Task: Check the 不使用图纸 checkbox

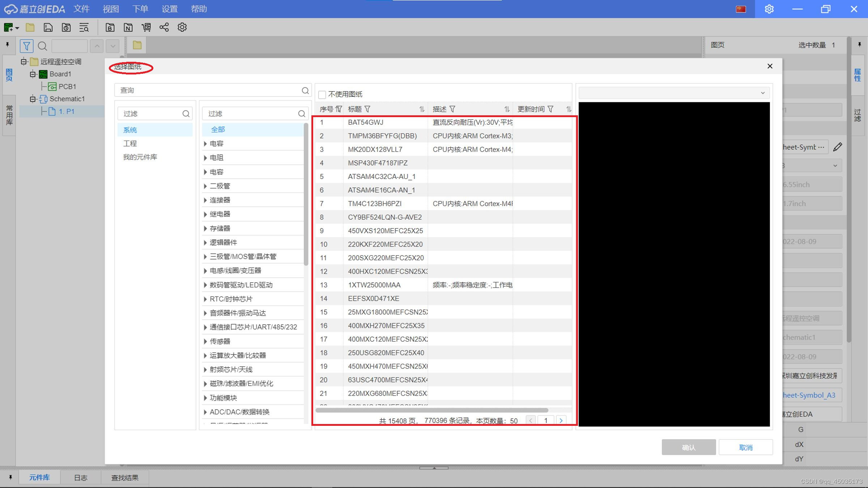Action: 322,95
